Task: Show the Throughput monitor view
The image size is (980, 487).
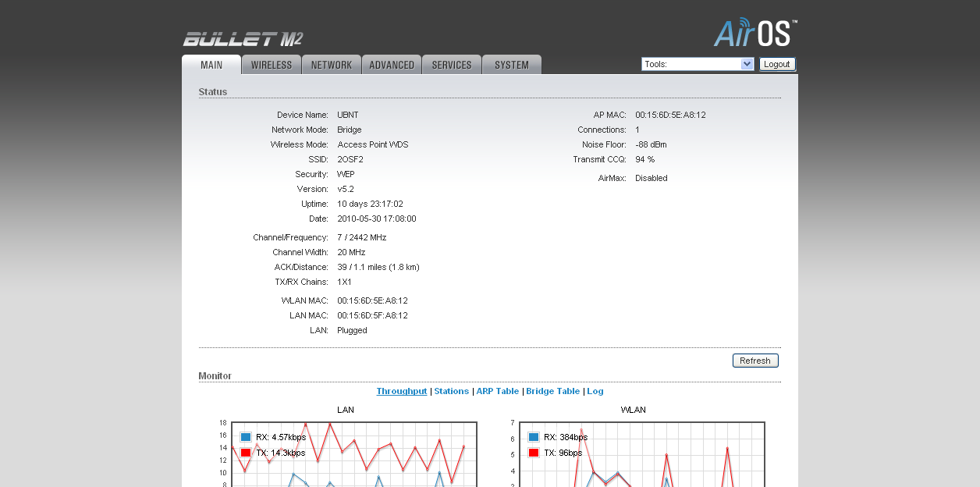Action: [402, 391]
